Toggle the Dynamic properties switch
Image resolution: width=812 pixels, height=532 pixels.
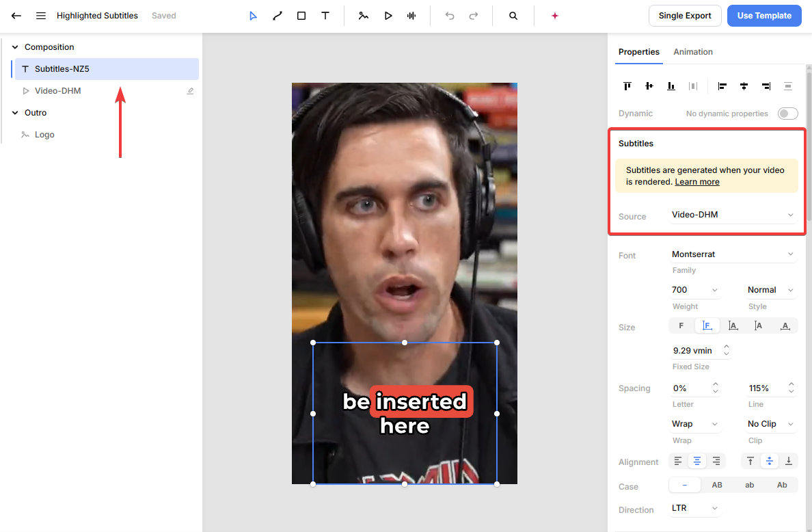pos(787,114)
